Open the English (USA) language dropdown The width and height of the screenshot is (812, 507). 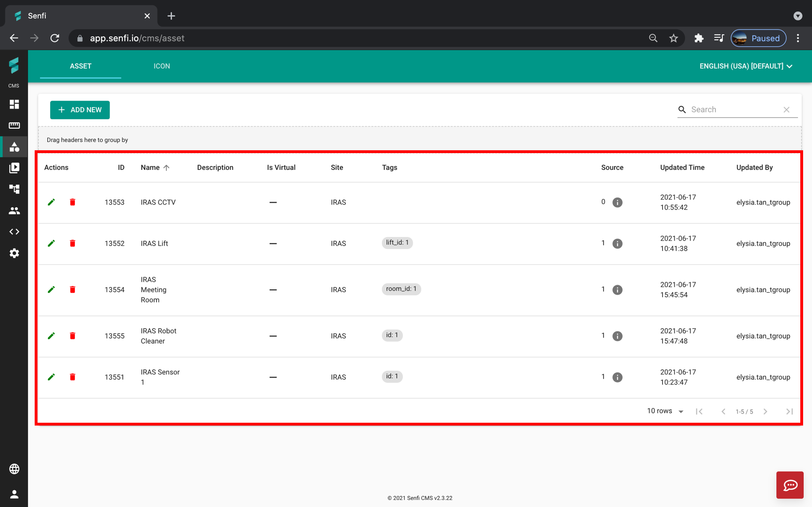tap(746, 66)
